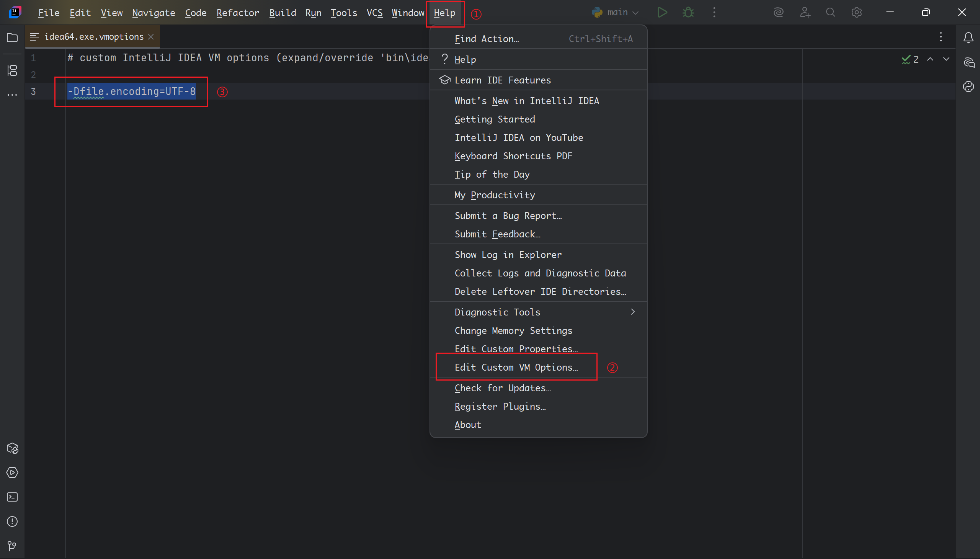Open the Structure tool window
This screenshot has width=980, height=559.
(x=12, y=70)
